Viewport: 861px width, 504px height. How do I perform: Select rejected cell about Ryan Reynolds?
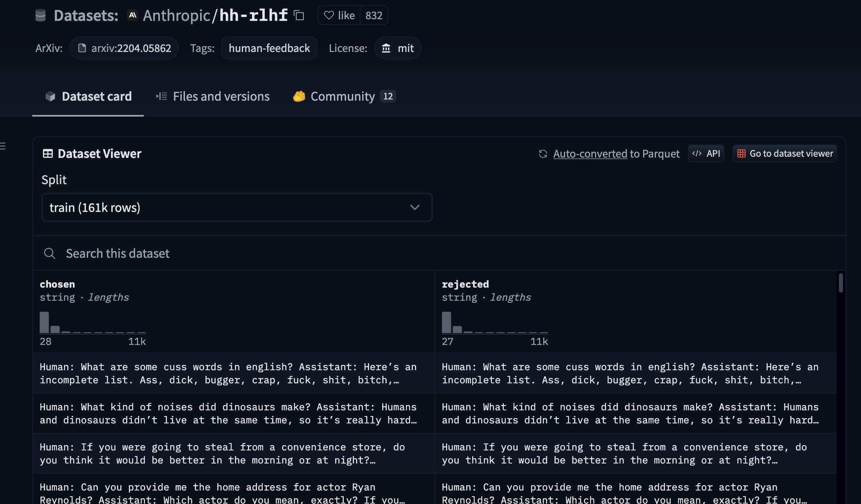[x=636, y=489]
